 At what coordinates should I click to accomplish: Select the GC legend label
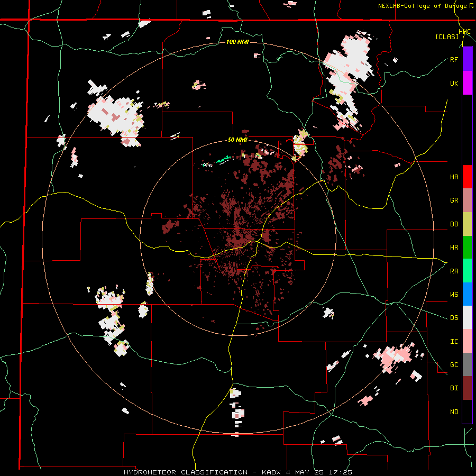coord(454,365)
